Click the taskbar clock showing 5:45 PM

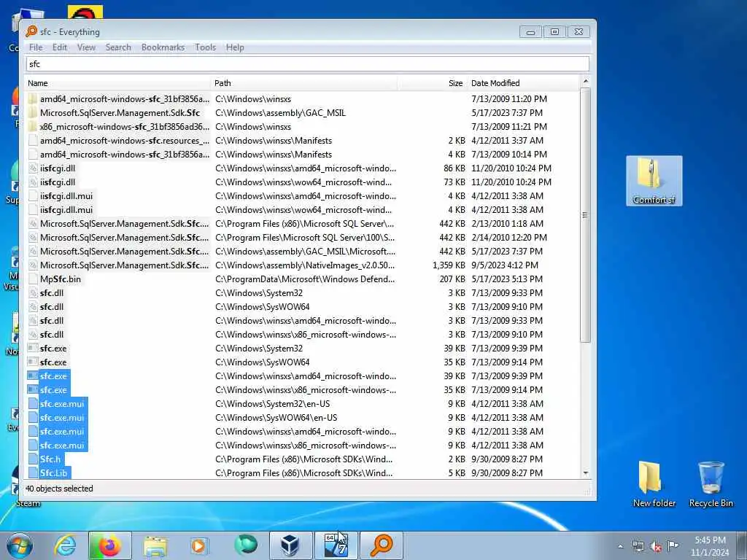(710, 546)
